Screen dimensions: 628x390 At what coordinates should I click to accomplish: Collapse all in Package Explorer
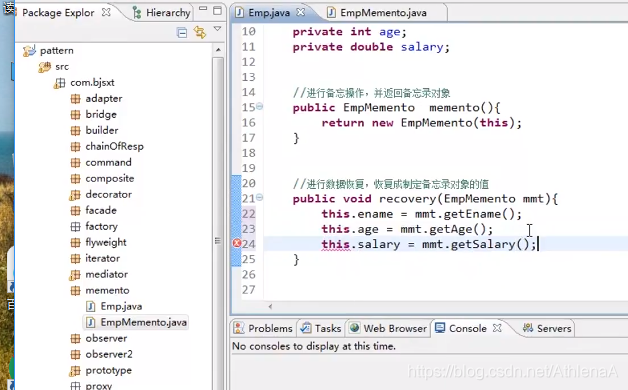182,32
